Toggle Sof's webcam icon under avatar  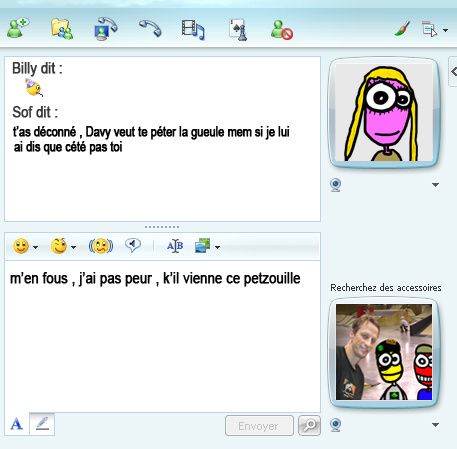336,185
